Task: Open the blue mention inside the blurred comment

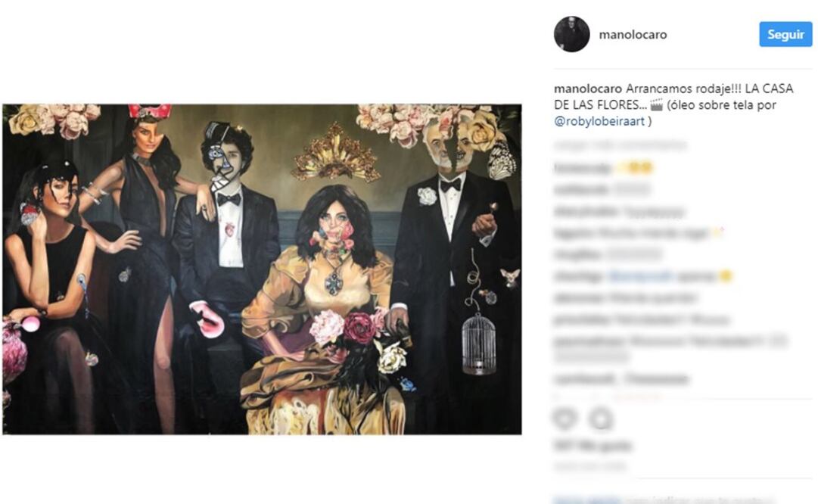Action: [641, 276]
